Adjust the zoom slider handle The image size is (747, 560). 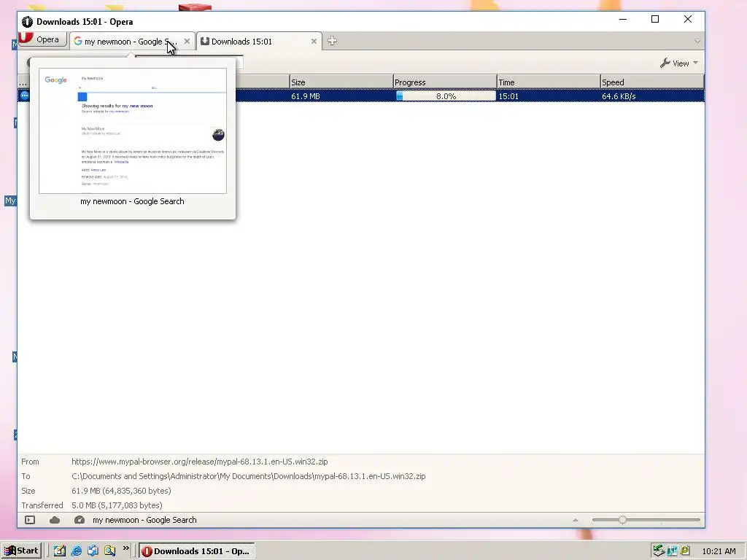tap(622, 520)
